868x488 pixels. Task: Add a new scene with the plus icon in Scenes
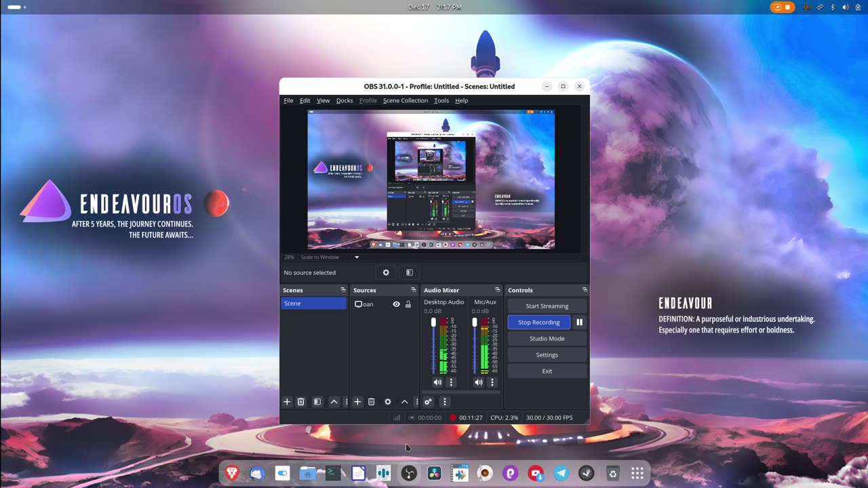(287, 402)
